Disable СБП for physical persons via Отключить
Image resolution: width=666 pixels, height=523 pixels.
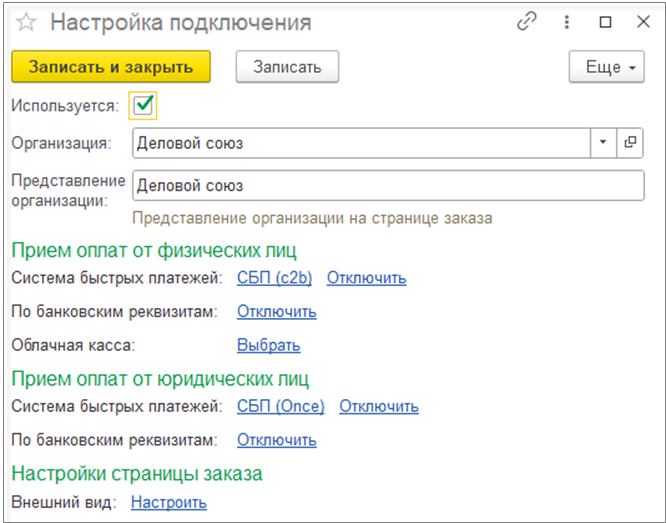[x=366, y=278]
